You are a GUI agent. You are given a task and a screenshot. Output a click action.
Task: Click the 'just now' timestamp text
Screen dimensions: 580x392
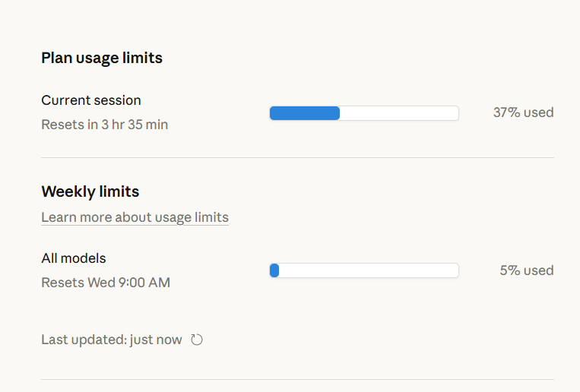[156, 340]
